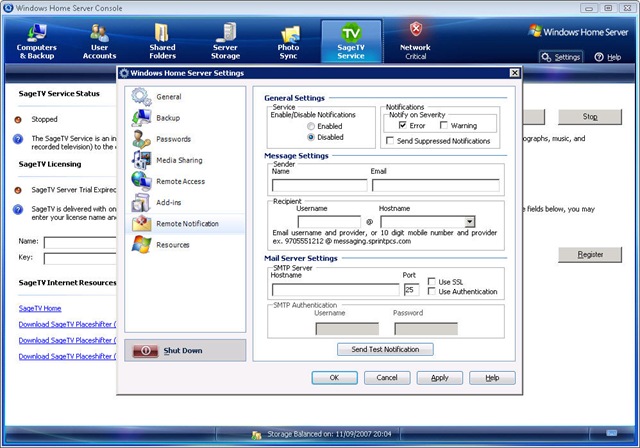
Task: Click Cancel in settings dialog
Action: click(x=387, y=378)
